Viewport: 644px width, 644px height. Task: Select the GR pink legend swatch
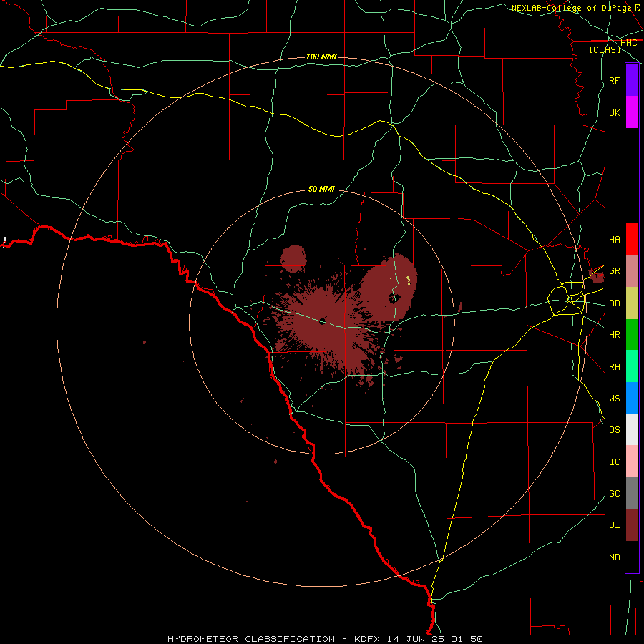point(632,271)
